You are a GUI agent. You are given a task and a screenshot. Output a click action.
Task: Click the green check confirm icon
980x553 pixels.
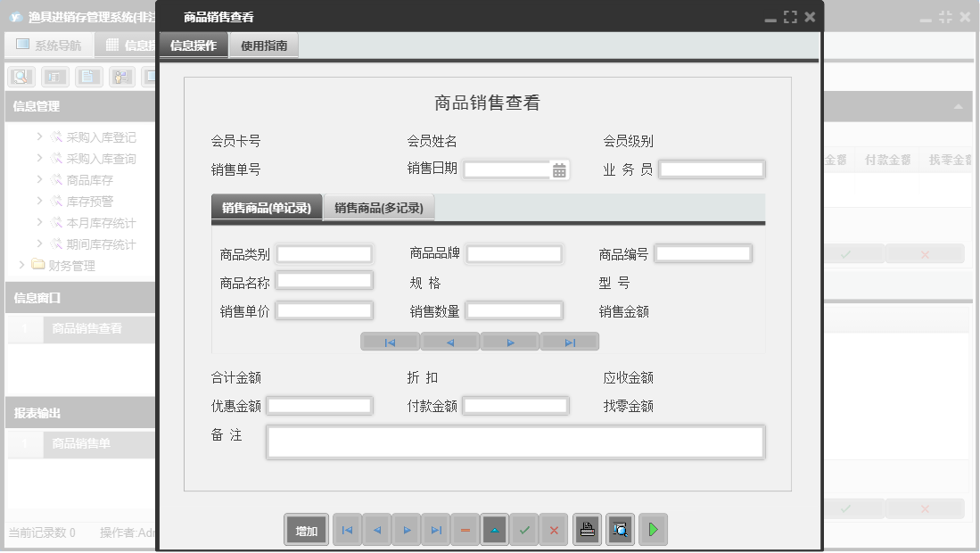tap(524, 529)
